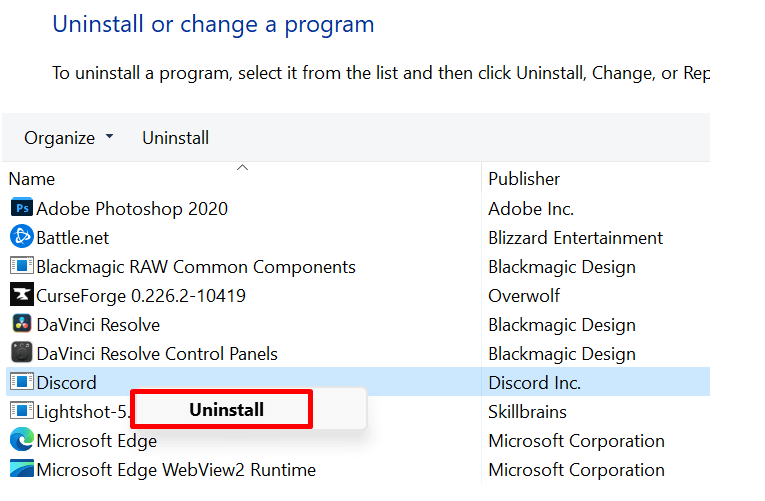765x501 pixels.
Task: Click the Microsoft Edge browser icon
Action: coord(21,441)
